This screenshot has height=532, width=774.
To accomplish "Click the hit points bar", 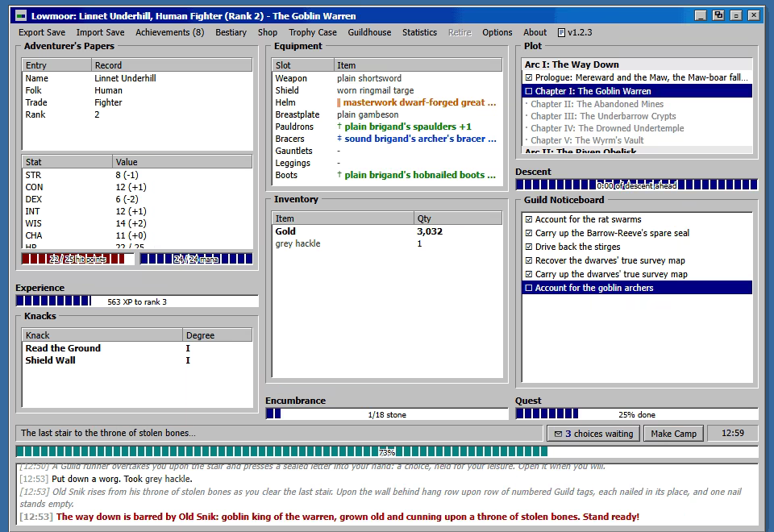I will pyautogui.click(x=77, y=259).
